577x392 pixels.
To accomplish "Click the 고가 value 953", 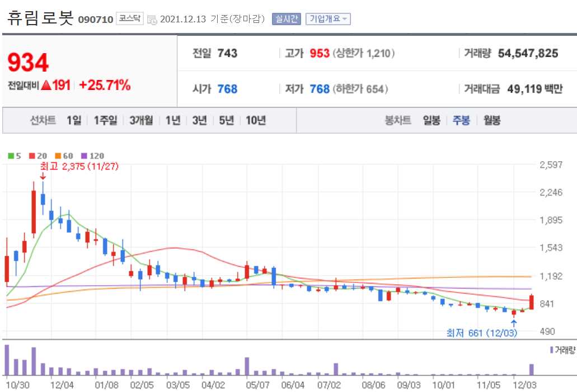I will (320, 53).
